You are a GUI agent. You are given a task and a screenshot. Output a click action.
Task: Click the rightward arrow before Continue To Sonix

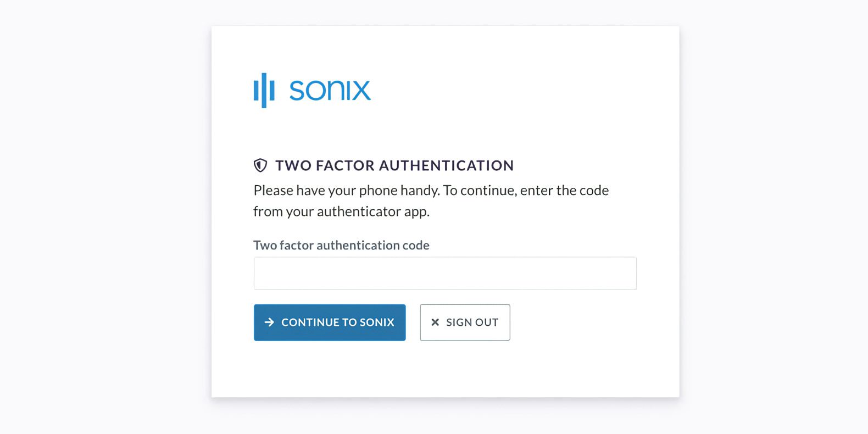[x=269, y=322]
